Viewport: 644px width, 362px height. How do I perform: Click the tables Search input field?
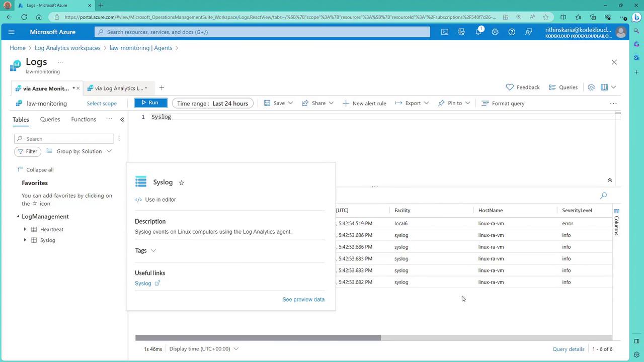[x=64, y=139]
